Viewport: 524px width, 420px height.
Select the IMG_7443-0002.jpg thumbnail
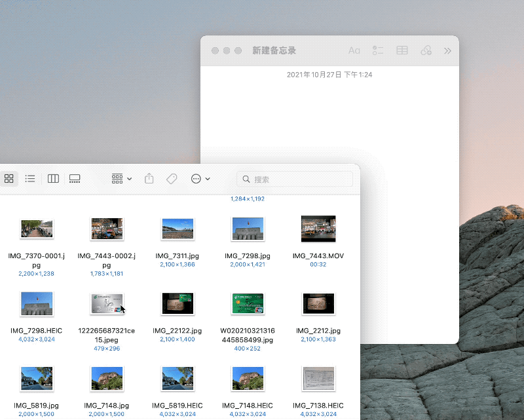click(107, 229)
